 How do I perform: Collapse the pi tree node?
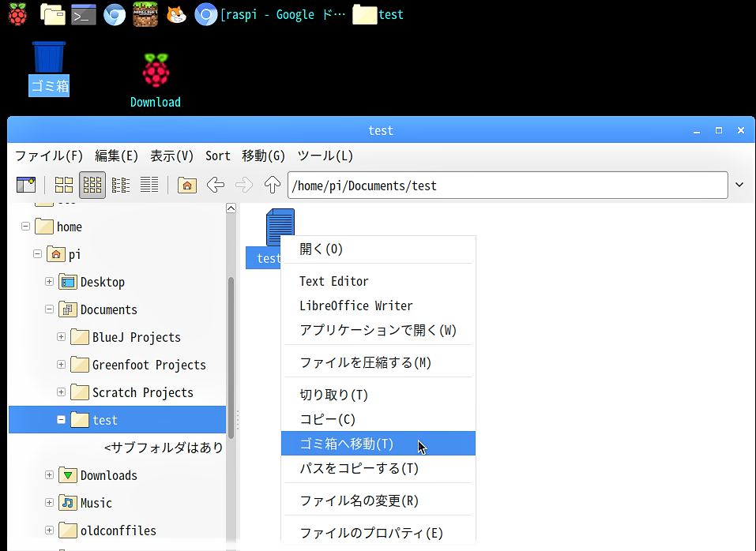click(x=37, y=253)
